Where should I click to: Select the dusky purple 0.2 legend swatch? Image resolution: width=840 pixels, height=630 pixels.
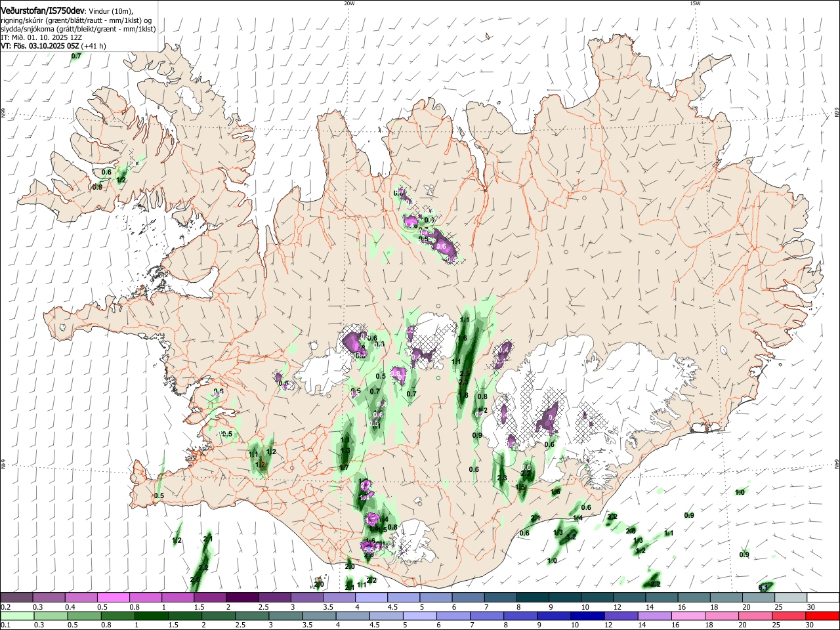17,597
